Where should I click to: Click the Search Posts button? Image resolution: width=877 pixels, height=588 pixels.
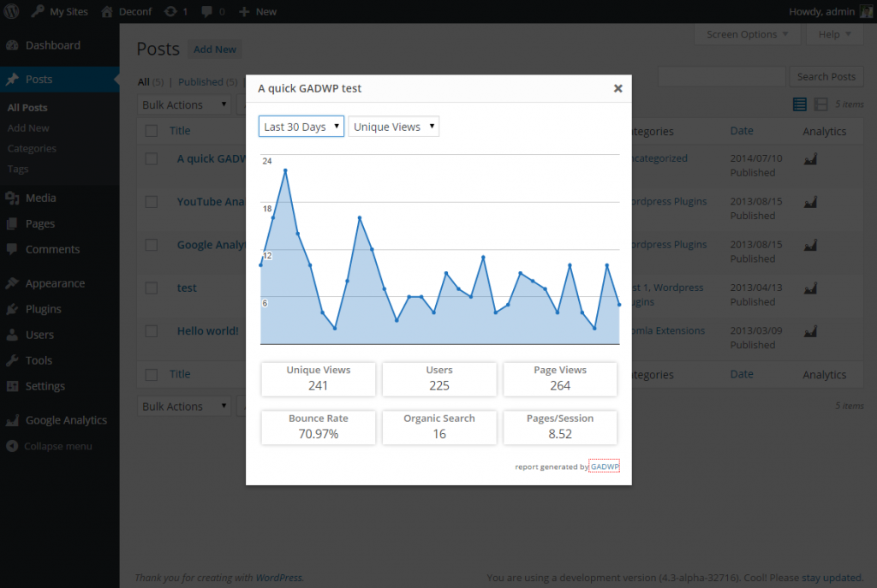826,76
